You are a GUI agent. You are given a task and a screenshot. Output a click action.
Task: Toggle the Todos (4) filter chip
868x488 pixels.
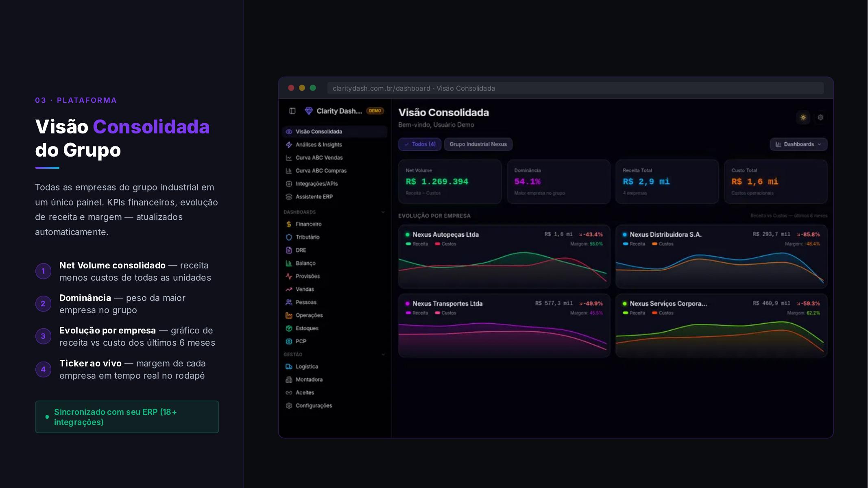pyautogui.click(x=420, y=144)
